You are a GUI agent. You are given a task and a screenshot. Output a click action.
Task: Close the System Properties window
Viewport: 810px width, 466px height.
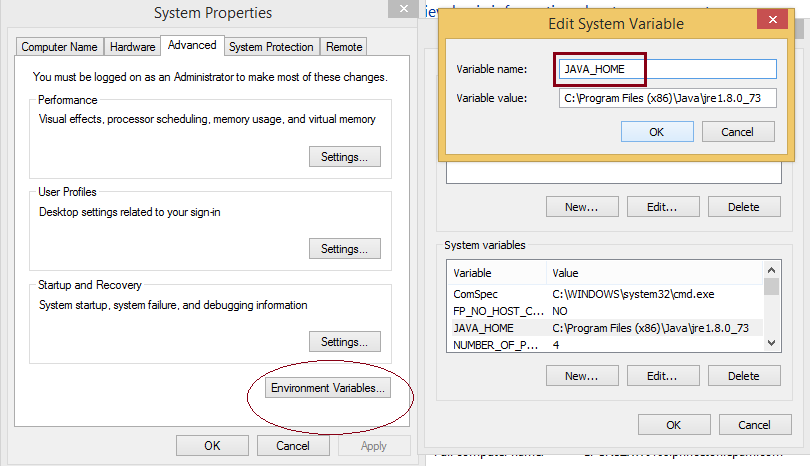(403, 8)
